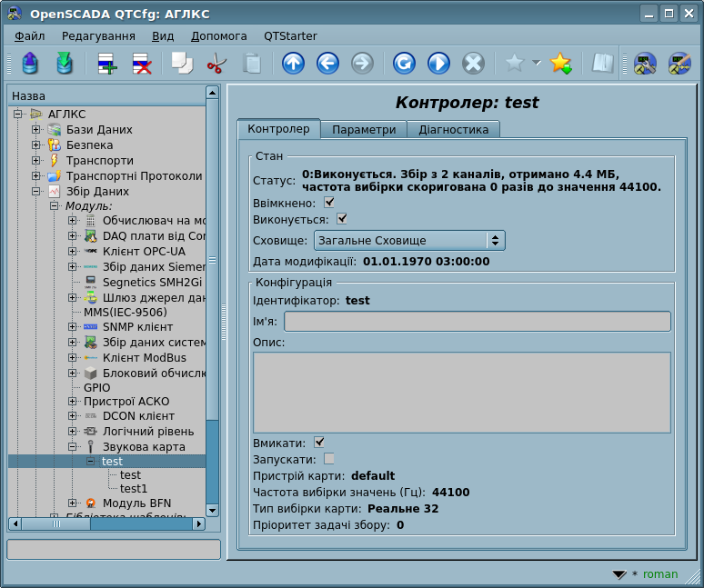
Task: Toggle the Виконується checkbox
Action: (x=342, y=219)
